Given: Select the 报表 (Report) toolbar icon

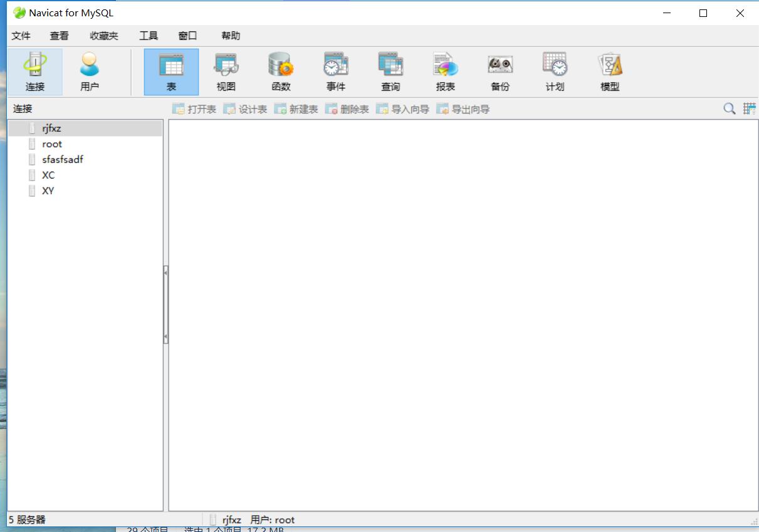Looking at the screenshot, I should click(x=446, y=71).
